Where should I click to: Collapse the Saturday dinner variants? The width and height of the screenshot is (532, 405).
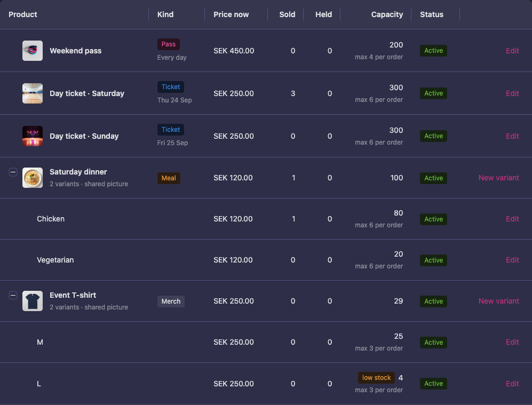coord(13,172)
